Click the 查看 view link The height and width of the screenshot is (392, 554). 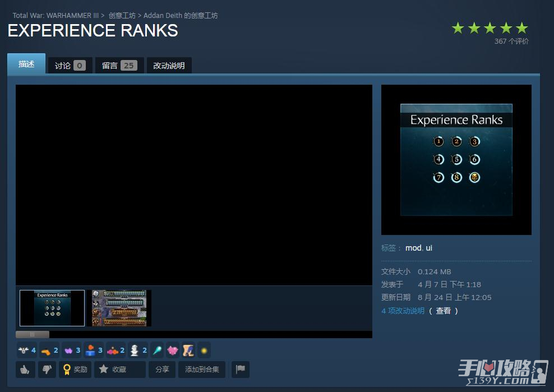click(443, 311)
